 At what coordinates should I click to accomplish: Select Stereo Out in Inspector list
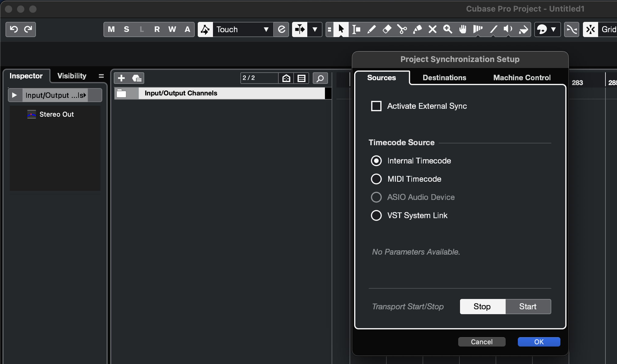point(57,114)
